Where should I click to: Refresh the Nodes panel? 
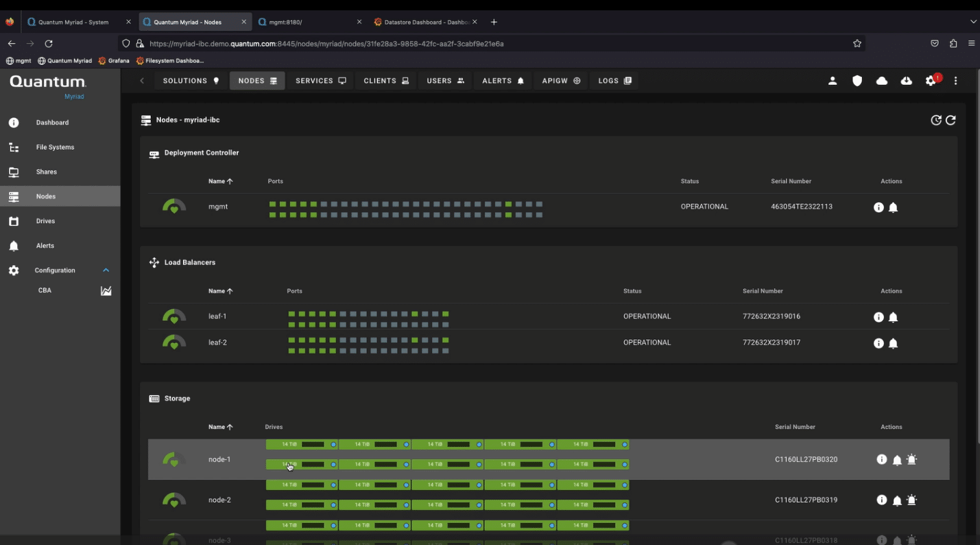(951, 120)
